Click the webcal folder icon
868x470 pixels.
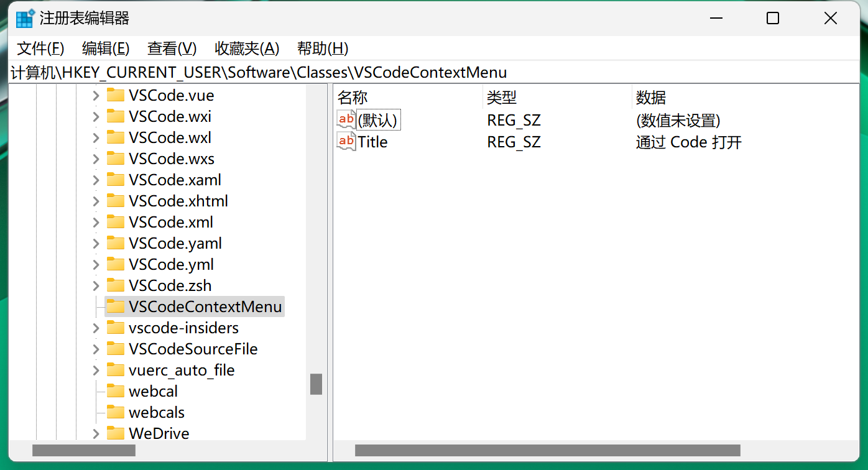click(116, 391)
